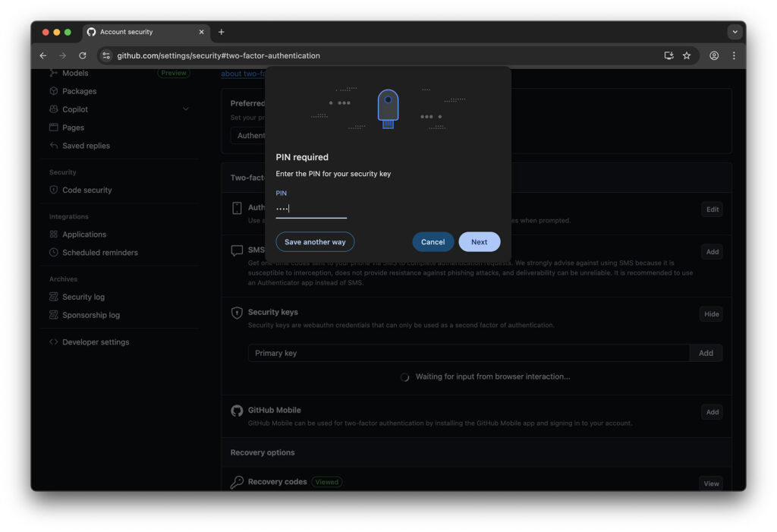This screenshot has height=532, width=777.
Task: Click the GitHub Mobile heading
Action: [274, 410]
